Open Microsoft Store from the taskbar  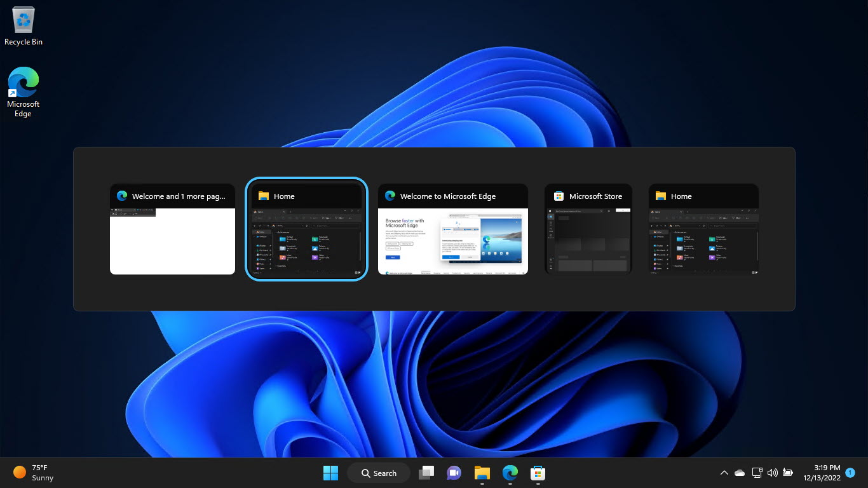tap(538, 473)
